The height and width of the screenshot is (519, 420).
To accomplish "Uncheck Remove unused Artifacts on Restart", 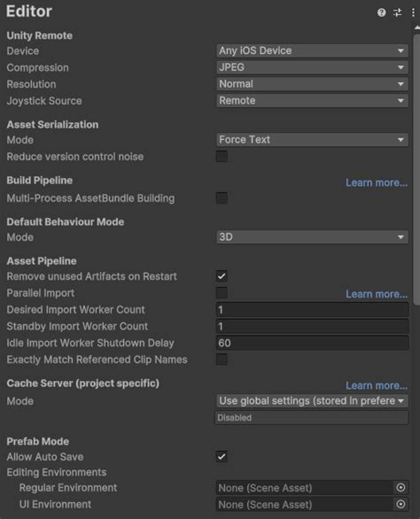I will click(222, 276).
